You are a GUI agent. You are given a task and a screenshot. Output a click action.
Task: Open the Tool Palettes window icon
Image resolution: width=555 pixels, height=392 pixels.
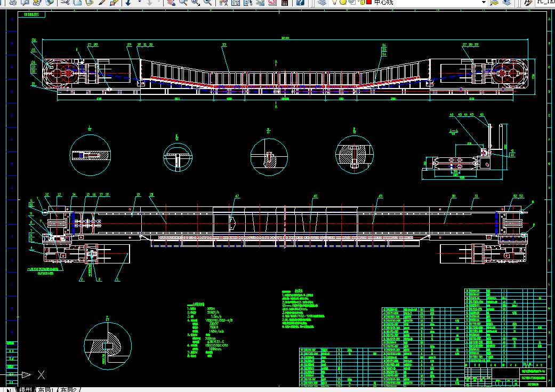248,2
